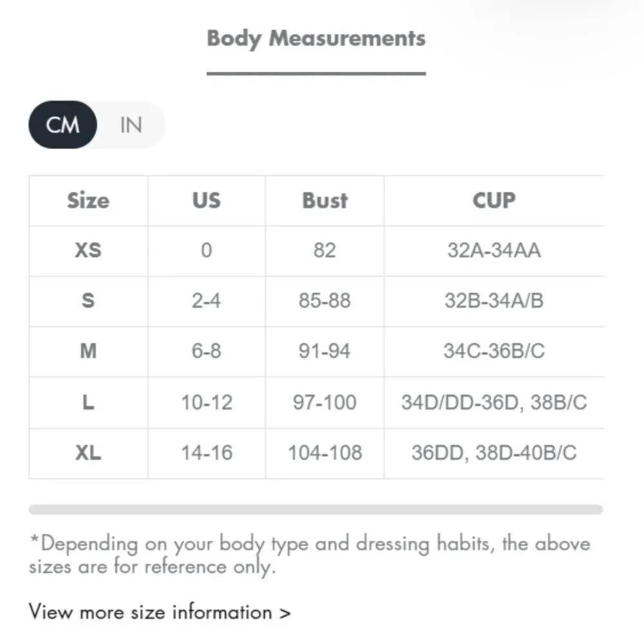The image size is (644, 644).
Task: Switch measurement units to CM
Action: (63, 125)
